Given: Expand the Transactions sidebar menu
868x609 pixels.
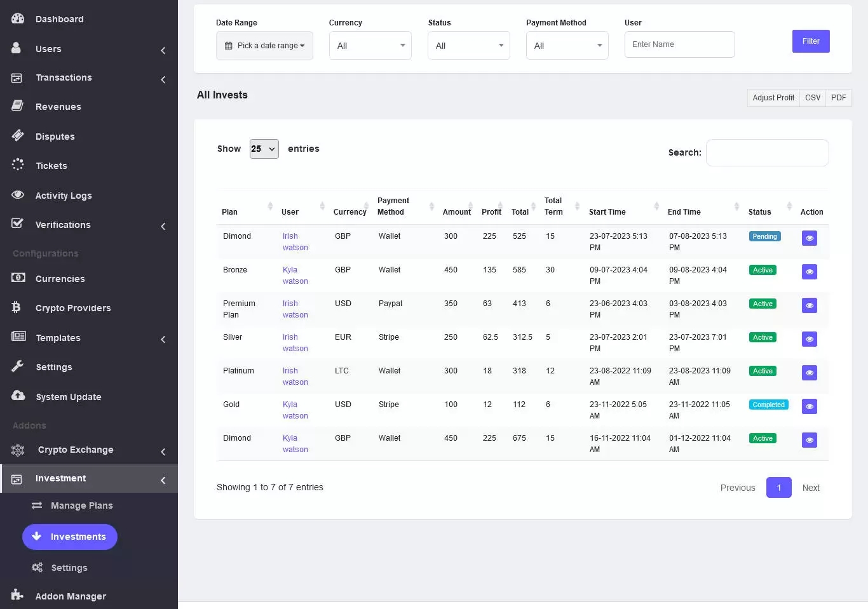Looking at the screenshot, I should [64, 77].
